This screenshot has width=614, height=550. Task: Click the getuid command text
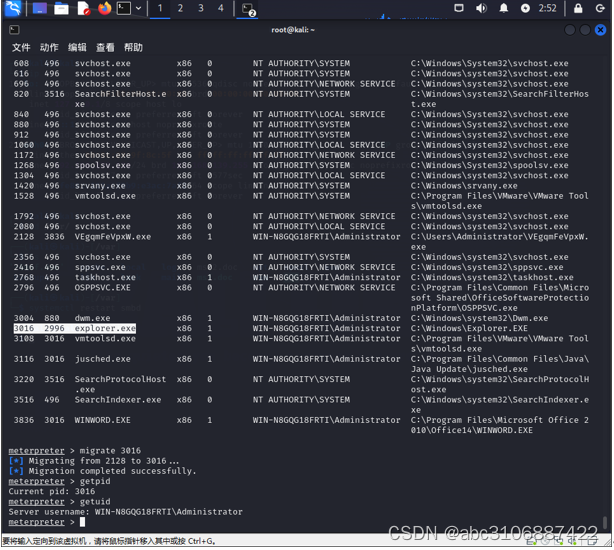coord(95,501)
